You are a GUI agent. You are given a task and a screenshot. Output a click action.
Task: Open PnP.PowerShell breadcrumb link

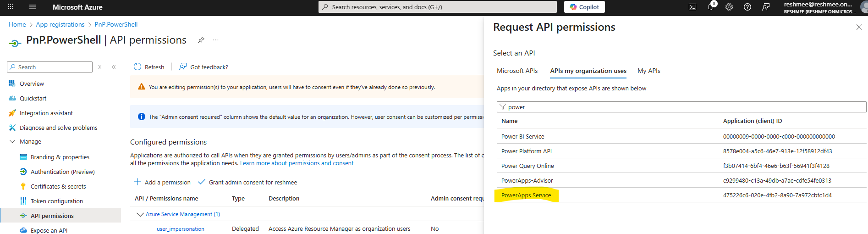point(116,24)
